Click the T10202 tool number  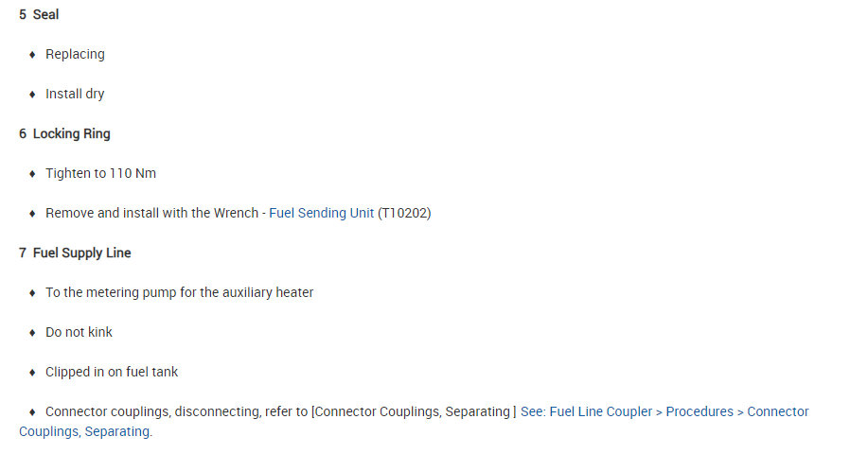(404, 214)
